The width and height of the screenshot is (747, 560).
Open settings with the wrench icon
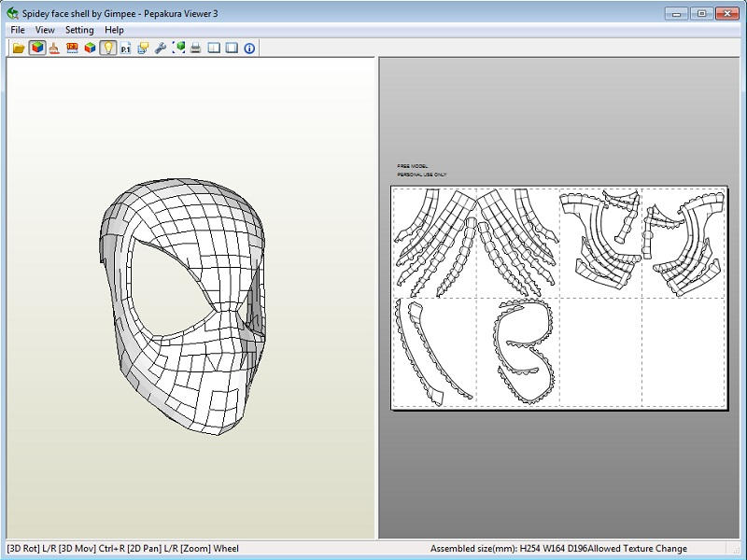click(161, 48)
